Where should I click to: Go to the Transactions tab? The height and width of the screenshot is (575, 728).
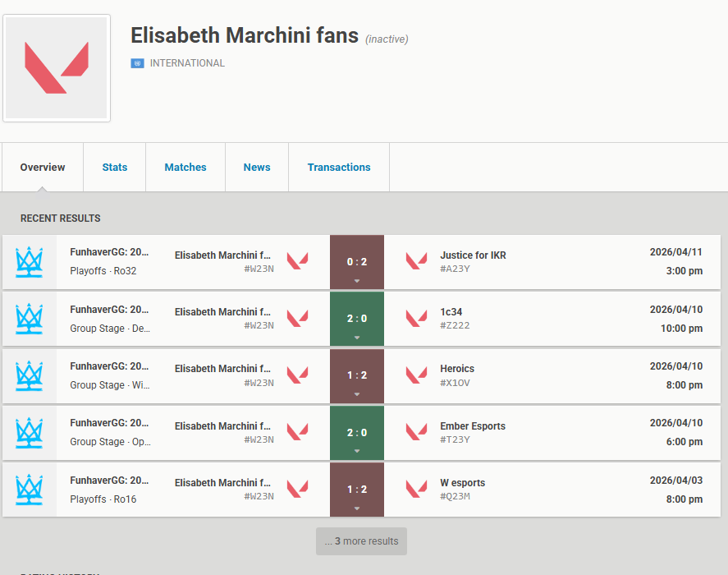pos(339,168)
